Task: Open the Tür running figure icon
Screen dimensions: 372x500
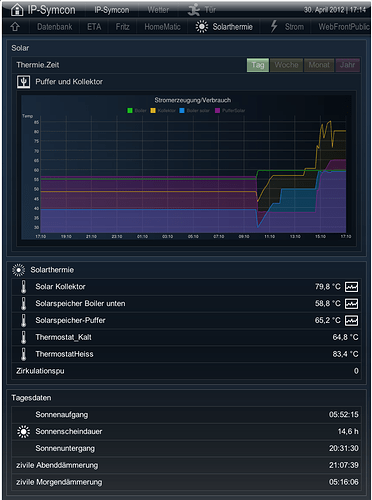Action: click(193, 10)
